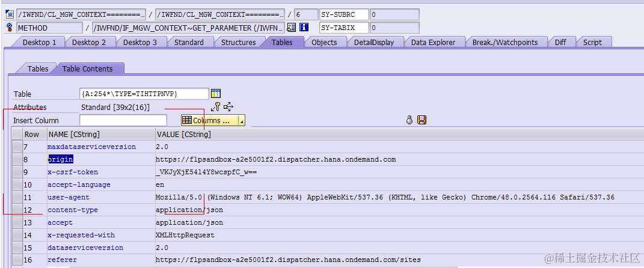Switch to the Script tab

click(592, 42)
